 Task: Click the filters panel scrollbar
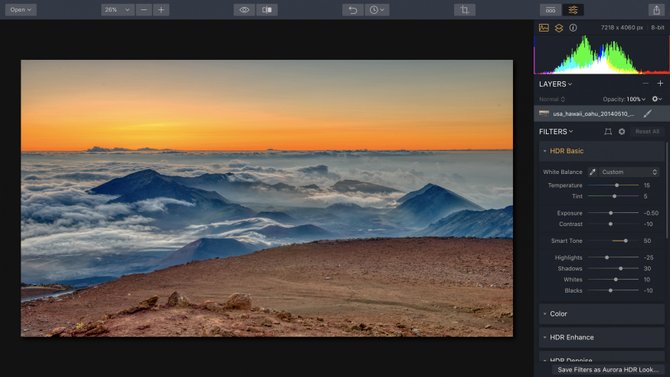pyautogui.click(x=667, y=191)
